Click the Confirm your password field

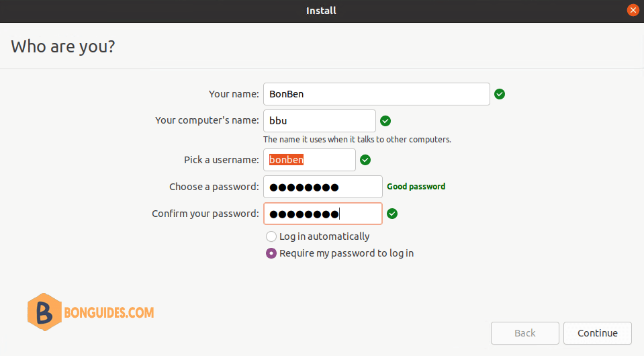click(323, 214)
